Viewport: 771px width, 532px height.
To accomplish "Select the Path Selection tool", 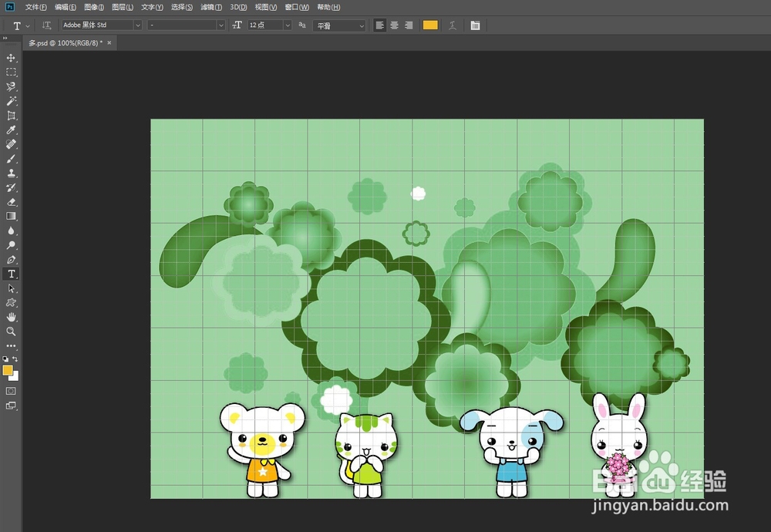I will coord(11,288).
